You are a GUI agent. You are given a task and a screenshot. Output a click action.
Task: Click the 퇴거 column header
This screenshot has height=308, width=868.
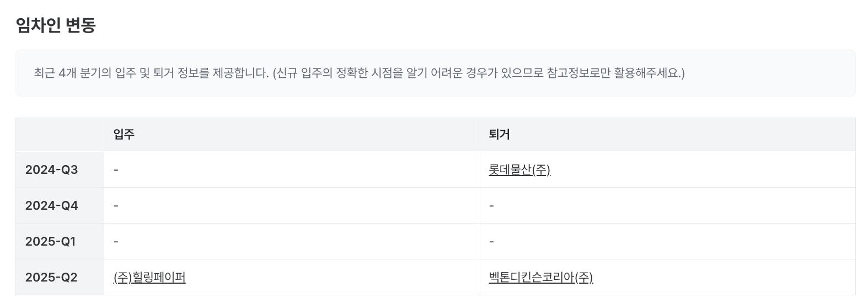click(x=499, y=134)
